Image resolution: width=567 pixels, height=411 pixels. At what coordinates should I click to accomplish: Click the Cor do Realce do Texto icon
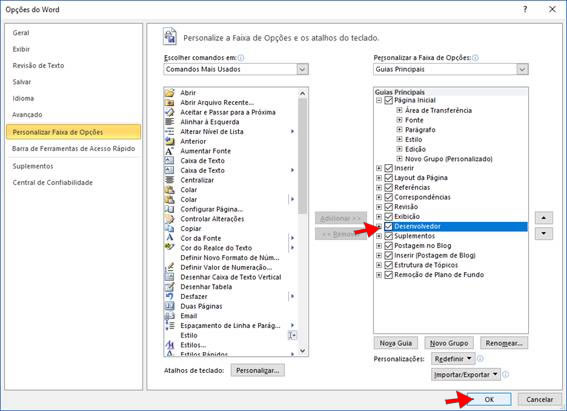169,248
